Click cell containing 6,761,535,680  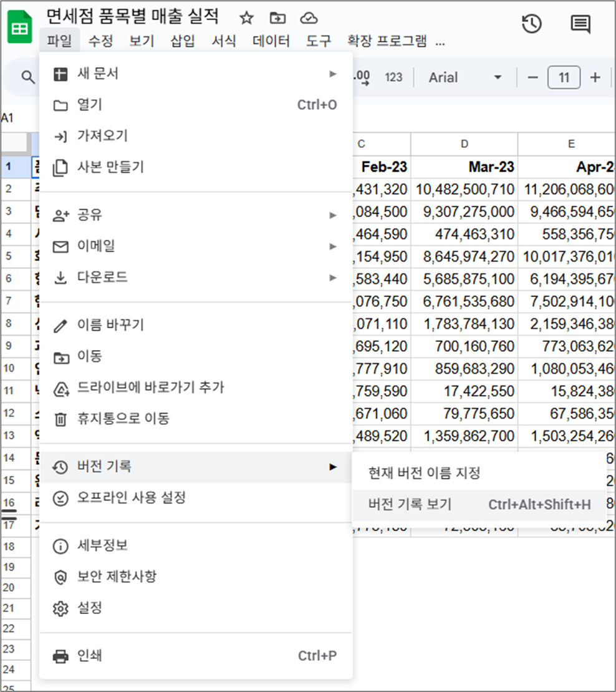[464, 302]
